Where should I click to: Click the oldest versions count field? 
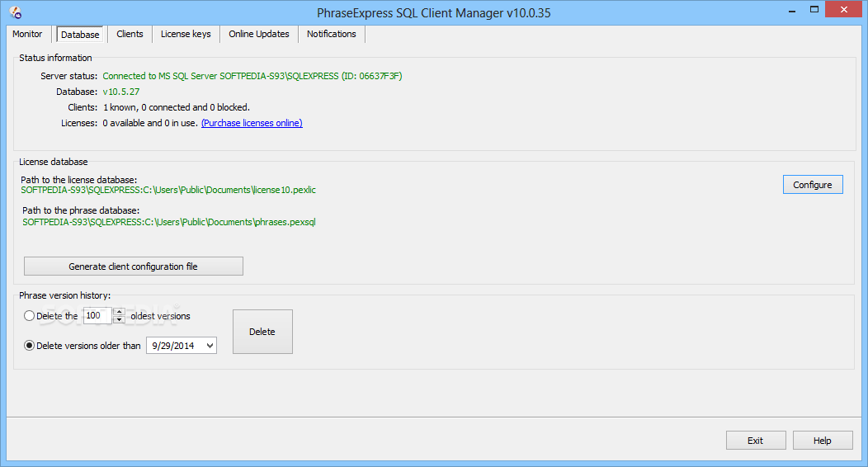click(x=97, y=315)
